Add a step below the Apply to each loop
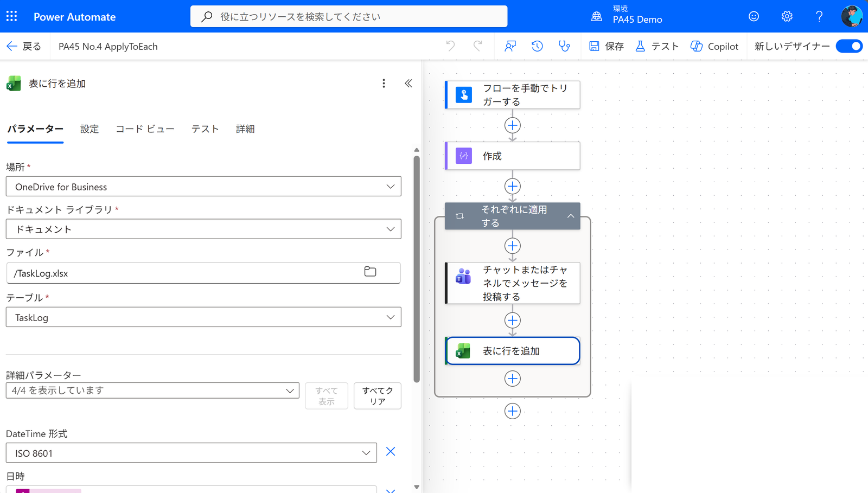 coord(513,411)
